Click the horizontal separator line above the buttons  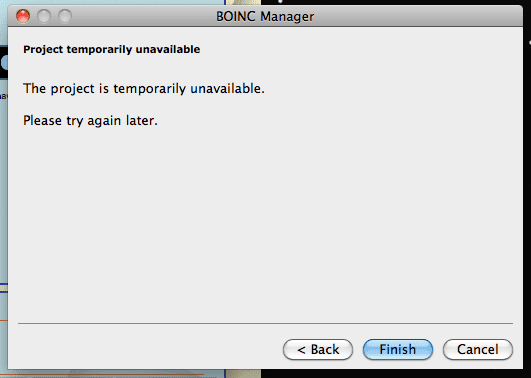click(266, 323)
